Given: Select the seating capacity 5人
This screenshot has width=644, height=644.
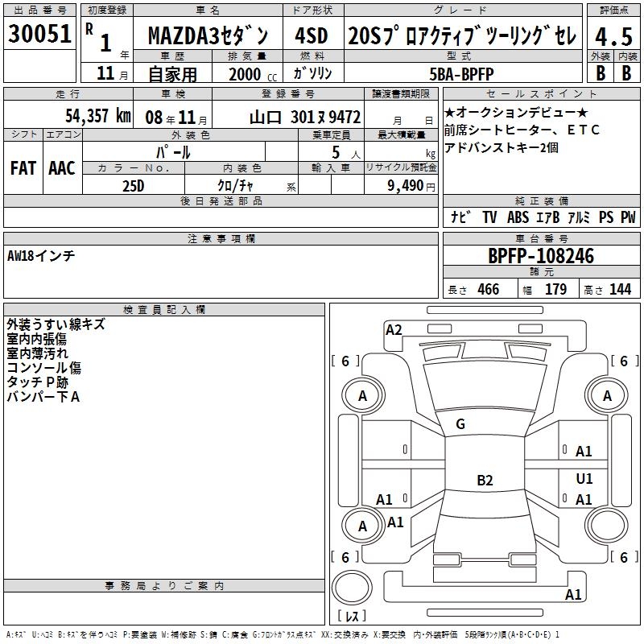Looking at the screenshot, I should [346, 152].
